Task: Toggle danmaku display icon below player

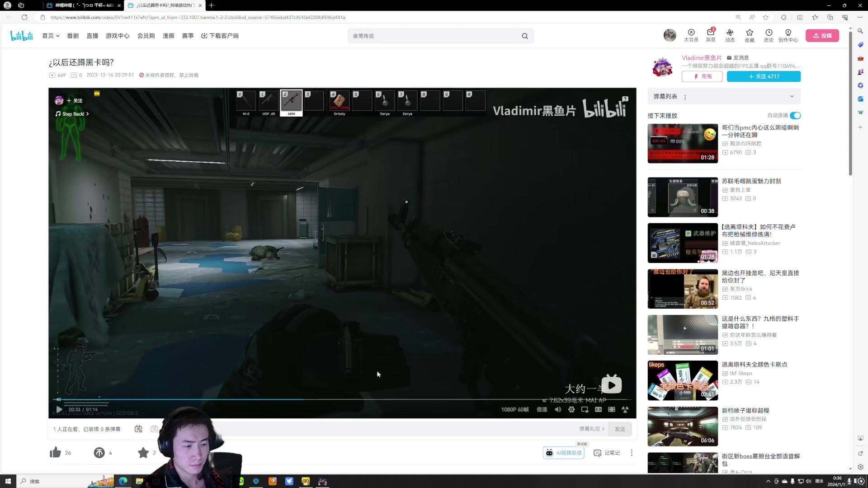Action: pyautogui.click(x=138, y=429)
